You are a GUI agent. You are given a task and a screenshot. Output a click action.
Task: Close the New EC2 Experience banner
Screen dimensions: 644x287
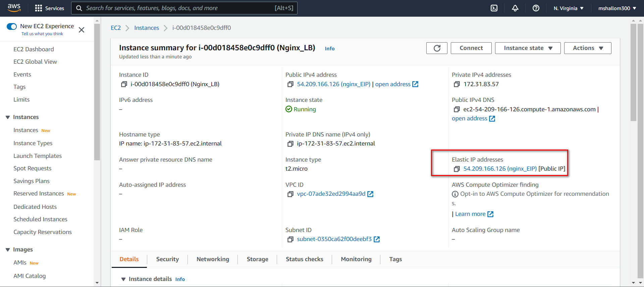click(81, 30)
